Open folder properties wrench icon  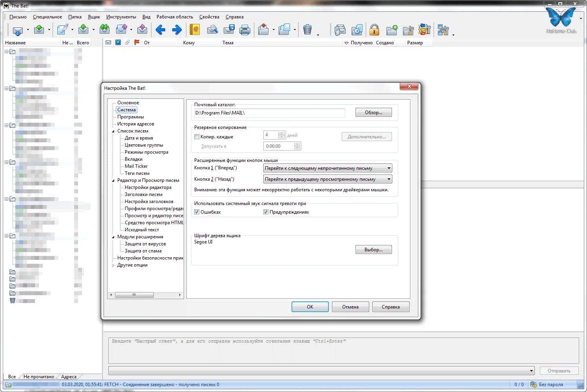click(x=408, y=30)
